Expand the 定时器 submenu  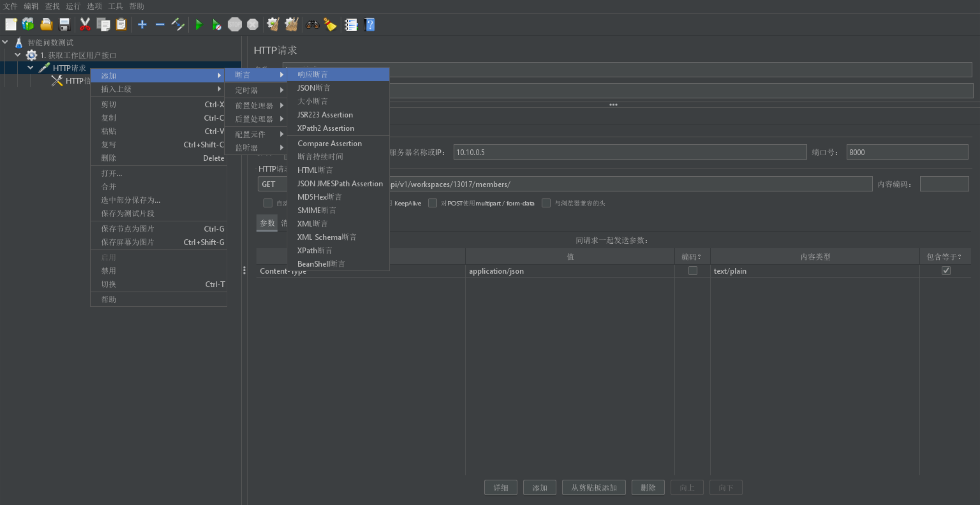point(256,90)
